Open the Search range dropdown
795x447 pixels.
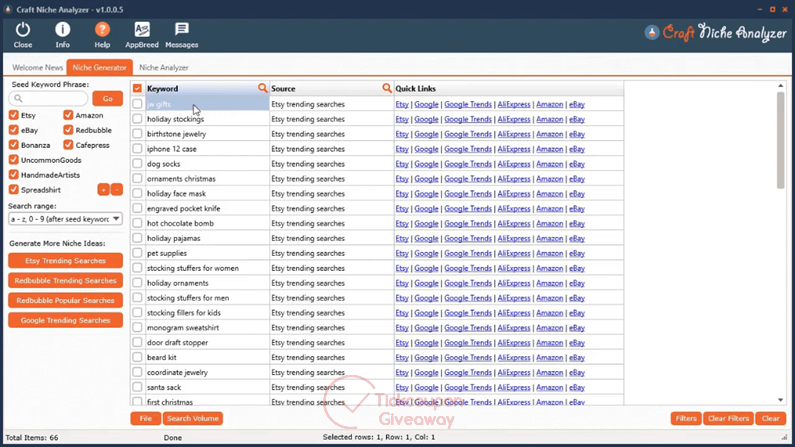pos(65,219)
